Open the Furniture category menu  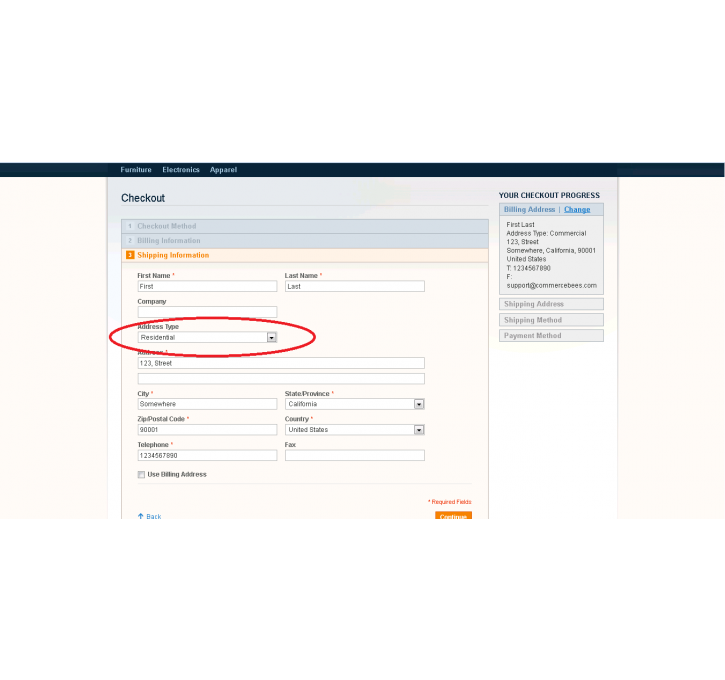tap(136, 170)
